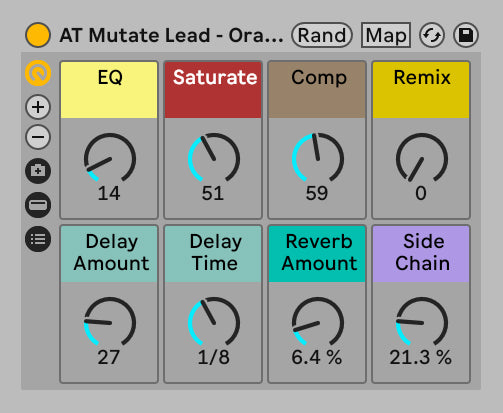
Task: Select the EQ macro knob
Action: click(x=110, y=157)
